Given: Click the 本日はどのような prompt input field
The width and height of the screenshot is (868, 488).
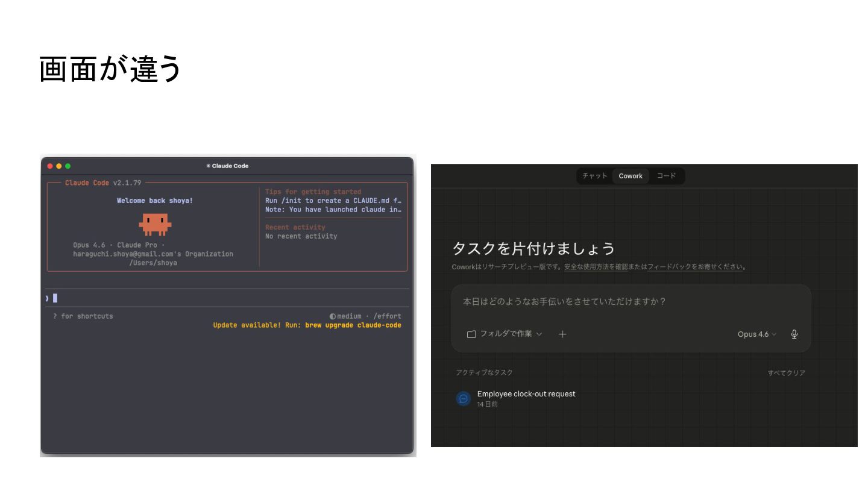Looking at the screenshot, I should pos(631,302).
